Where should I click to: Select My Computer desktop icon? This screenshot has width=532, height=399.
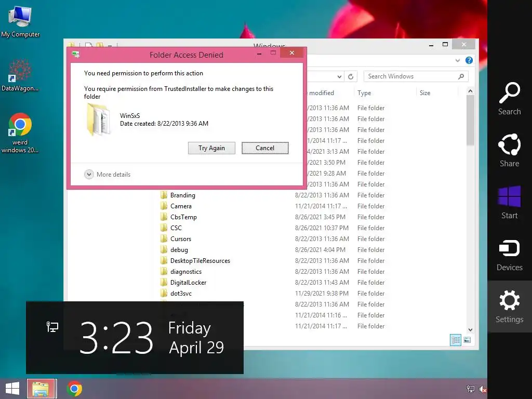click(x=20, y=21)
